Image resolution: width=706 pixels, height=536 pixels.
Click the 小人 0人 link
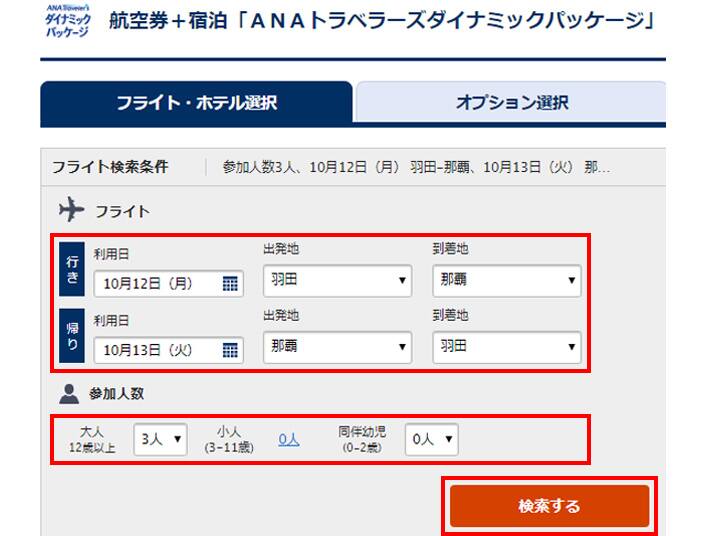pos(289,439)
